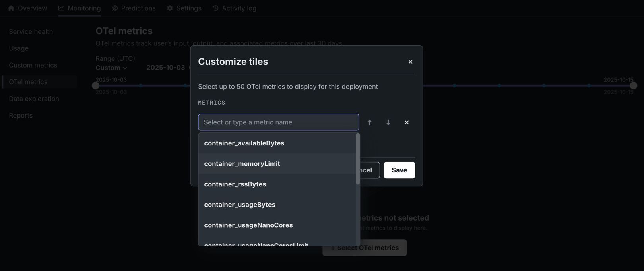The image size is (644, 271).
Task: Choose container_usageNanoCores from the list
Action: tap(248, 225)
